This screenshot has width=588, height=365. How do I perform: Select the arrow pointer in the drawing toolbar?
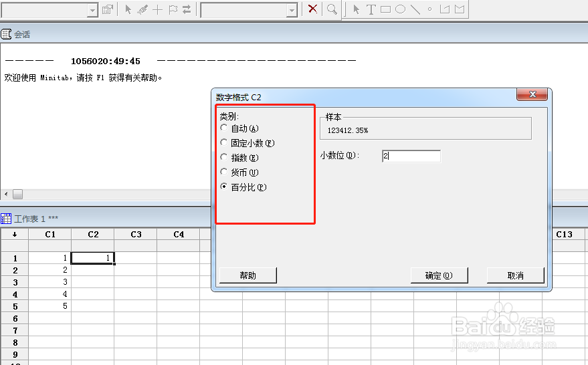pyautogui.click(x=357, y=9)
